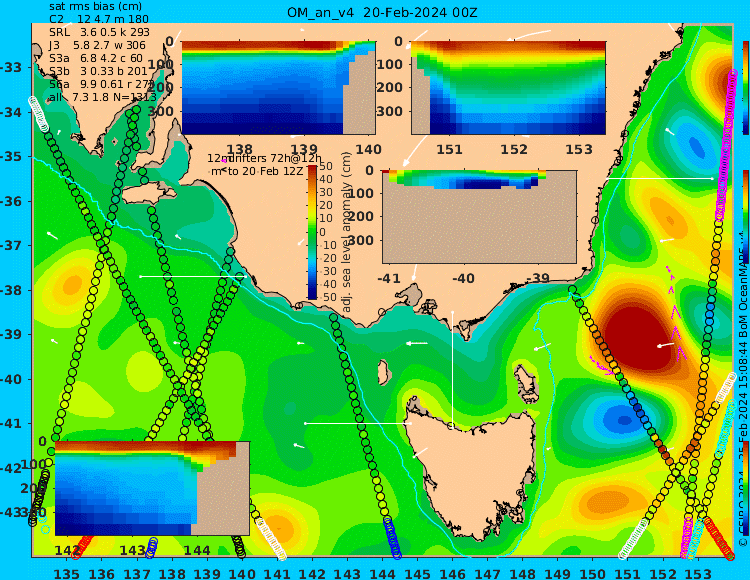Click the C2 row of the satellite bias table

click(99, 19)
